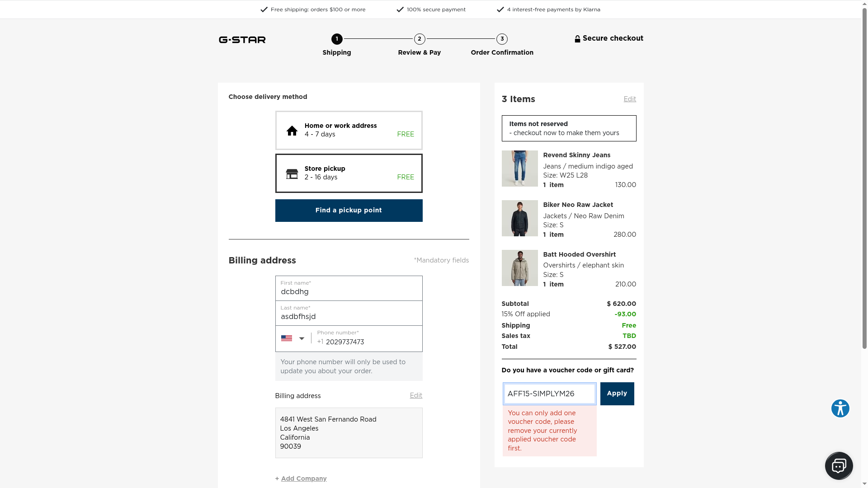This screenshot has height=488, width=868.
Task: Go to Order Confirmation step
Action: (x=502, y=39)
